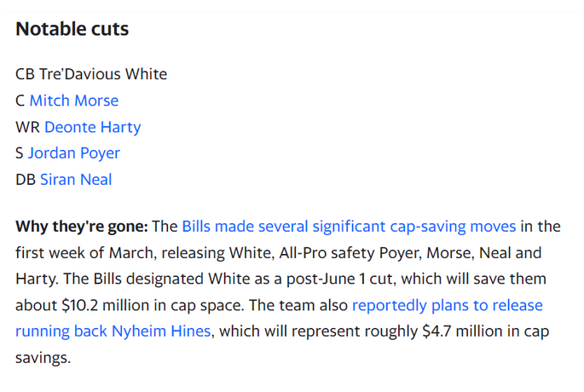Follow the Siran Neal player link
584x392 pixels.
[76, 180]
